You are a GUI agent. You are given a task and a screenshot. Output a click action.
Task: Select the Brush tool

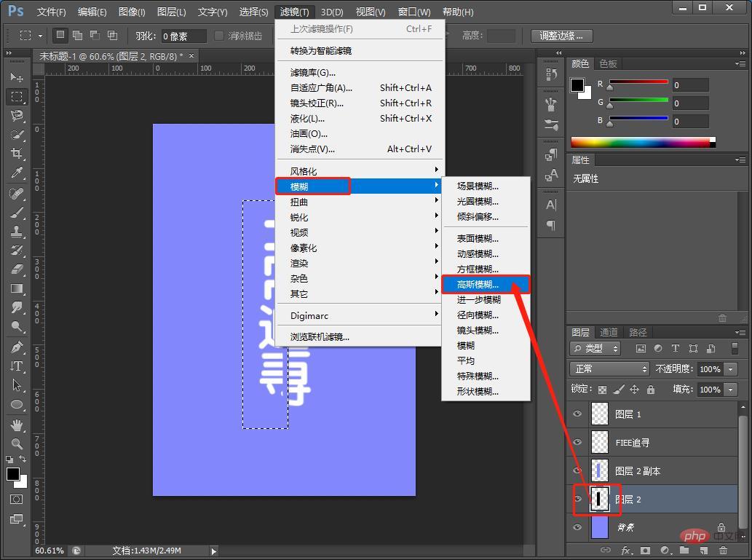pyautogui.click(x=17, y=213)
